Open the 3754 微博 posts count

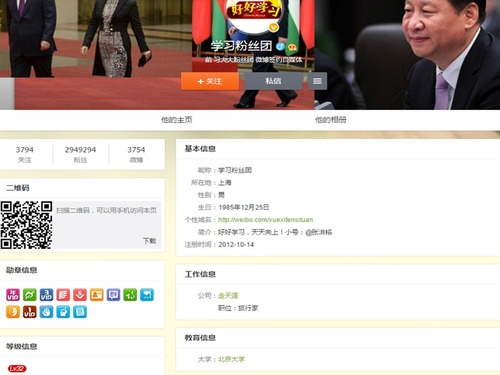click(136, 154)
